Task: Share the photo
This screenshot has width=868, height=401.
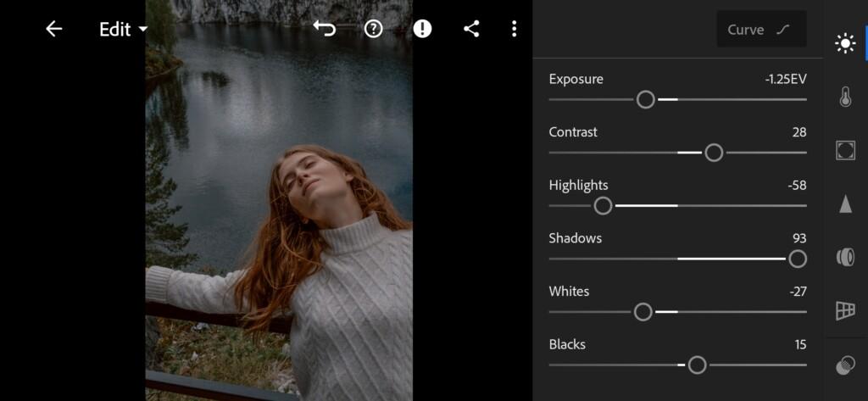Action: click(471, 29)
